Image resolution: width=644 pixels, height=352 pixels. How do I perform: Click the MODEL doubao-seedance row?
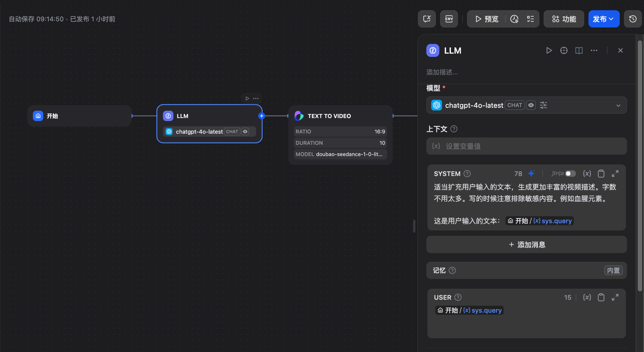340,154
